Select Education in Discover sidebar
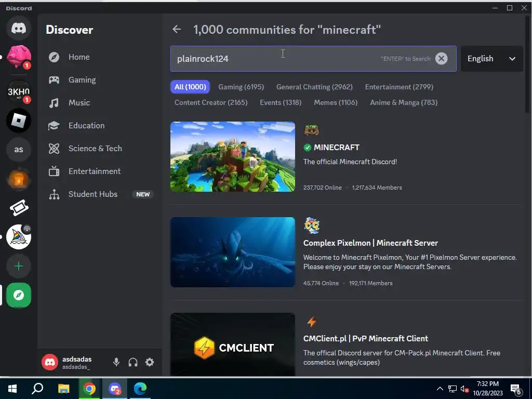The height and width of the screenshot is (399, 532). point(100,126)
